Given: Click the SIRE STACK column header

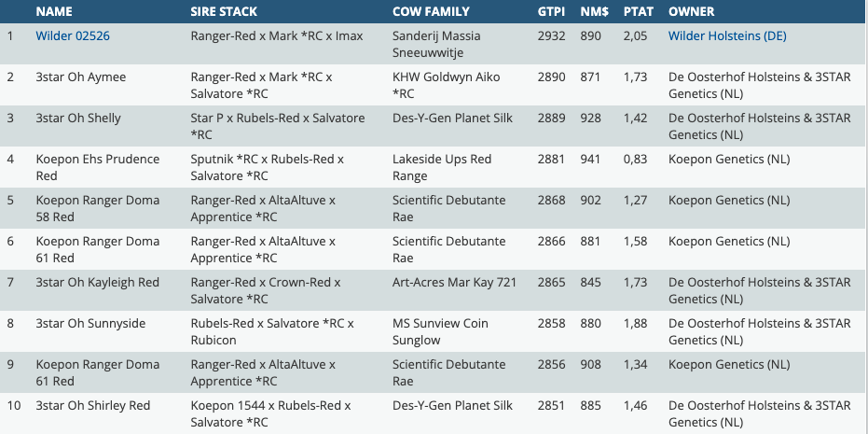Looking at the screenshot, I should pos(224,12).
